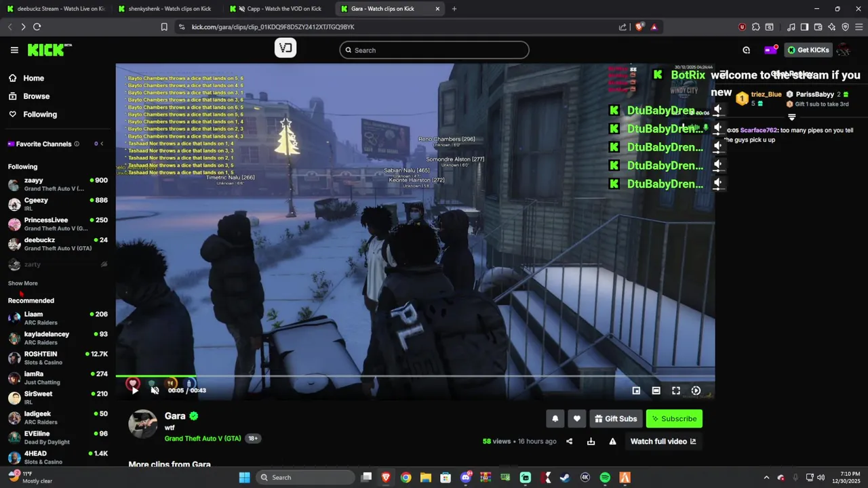Play the clip
This screenshot has width=868, height=488.
click(x=134, y=390)
